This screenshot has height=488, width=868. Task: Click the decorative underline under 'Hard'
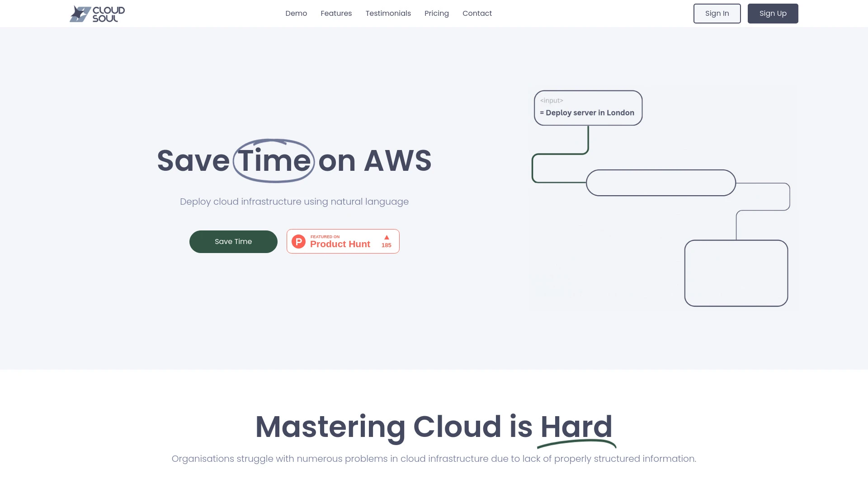pos(576,445)
